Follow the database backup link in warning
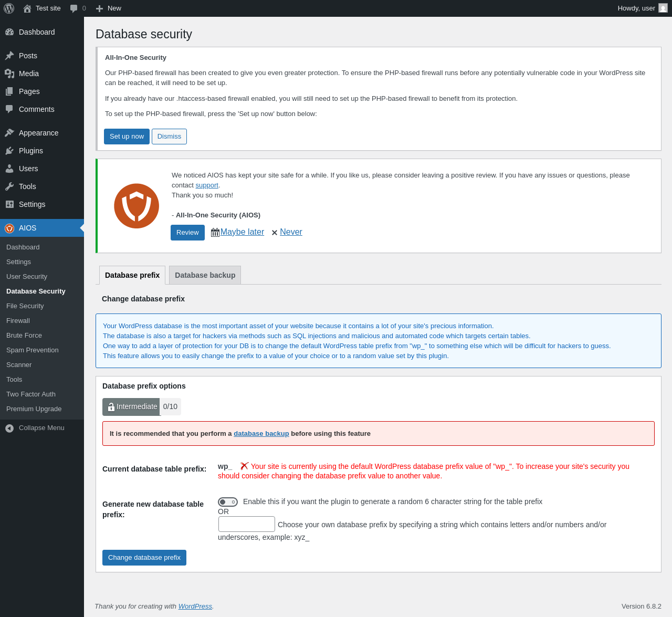Viewport: 672px width, 617px height. pos(261,434)
